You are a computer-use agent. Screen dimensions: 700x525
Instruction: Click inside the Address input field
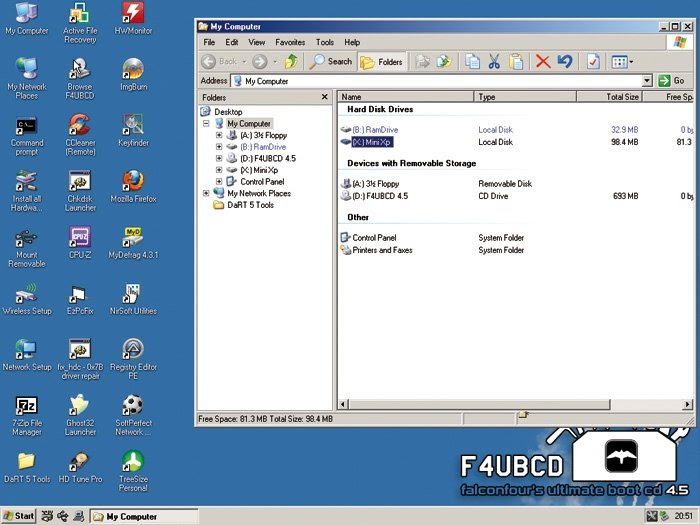tap(437, 81)
